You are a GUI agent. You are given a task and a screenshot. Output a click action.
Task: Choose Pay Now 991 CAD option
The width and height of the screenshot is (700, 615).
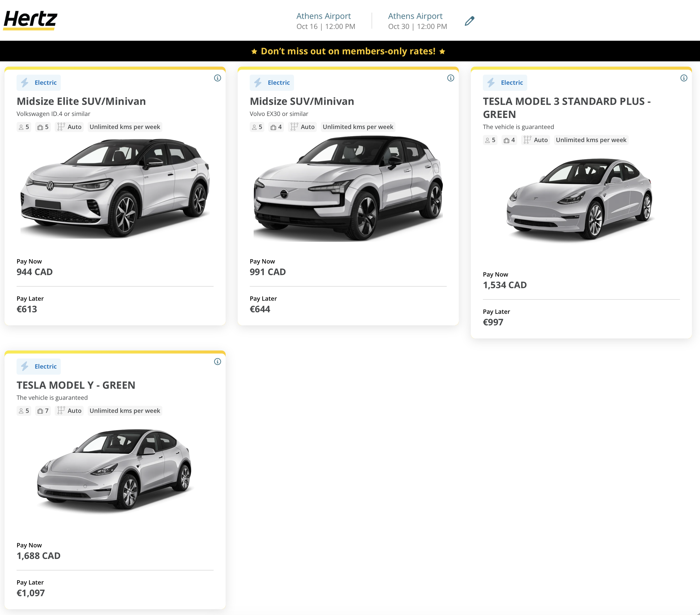tap(268, 267)
